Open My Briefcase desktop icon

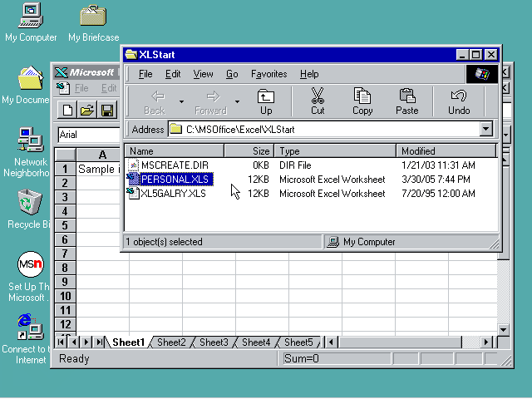93,15
